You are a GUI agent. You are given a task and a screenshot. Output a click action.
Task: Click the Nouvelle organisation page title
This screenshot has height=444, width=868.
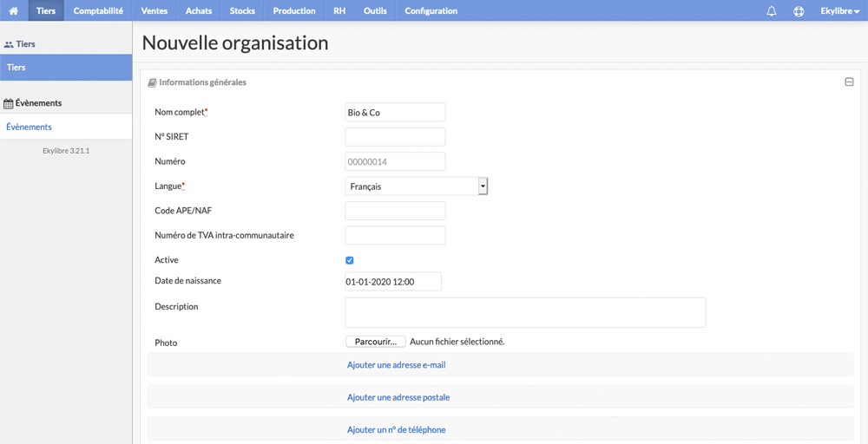click(x=235, y=42)
